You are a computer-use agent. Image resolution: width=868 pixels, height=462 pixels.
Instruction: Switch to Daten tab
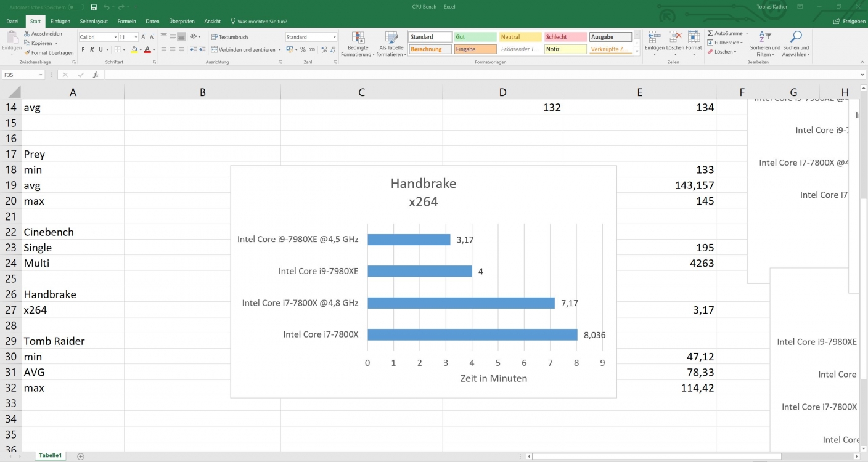[x=152, y=21]
